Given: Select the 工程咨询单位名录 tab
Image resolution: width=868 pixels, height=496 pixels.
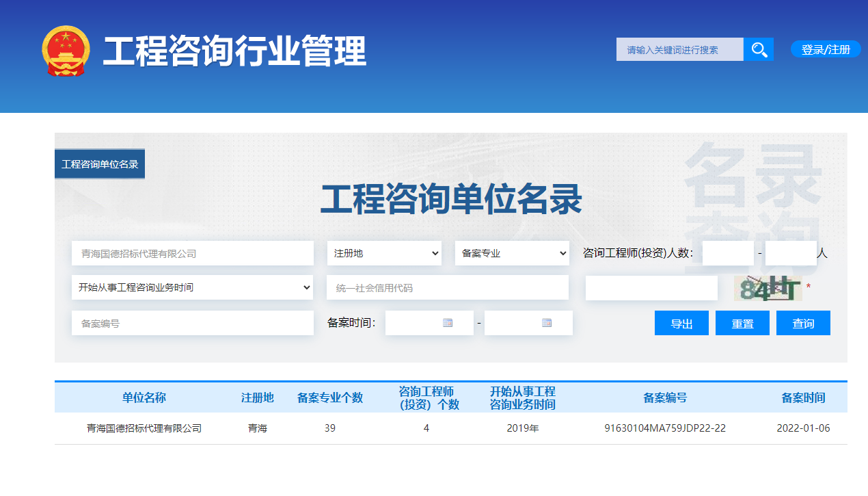Looking at the screenshot, I should click(100, 164).
